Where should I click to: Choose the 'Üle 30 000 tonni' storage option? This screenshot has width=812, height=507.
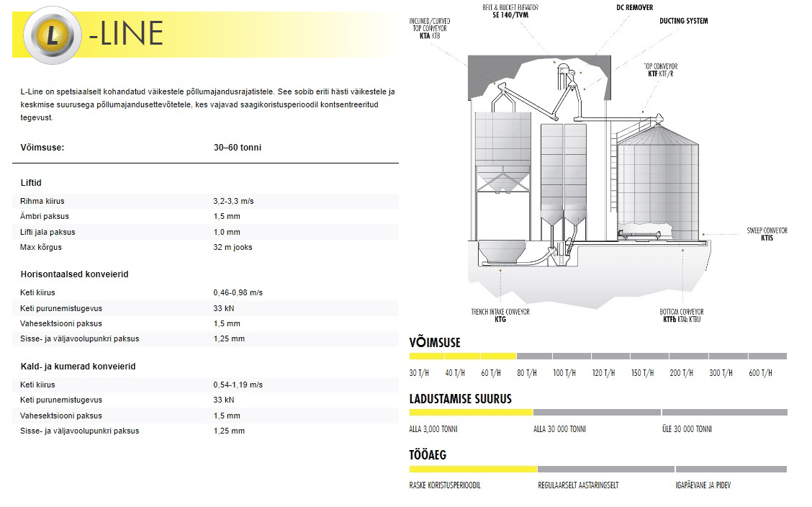coord(687,429)
